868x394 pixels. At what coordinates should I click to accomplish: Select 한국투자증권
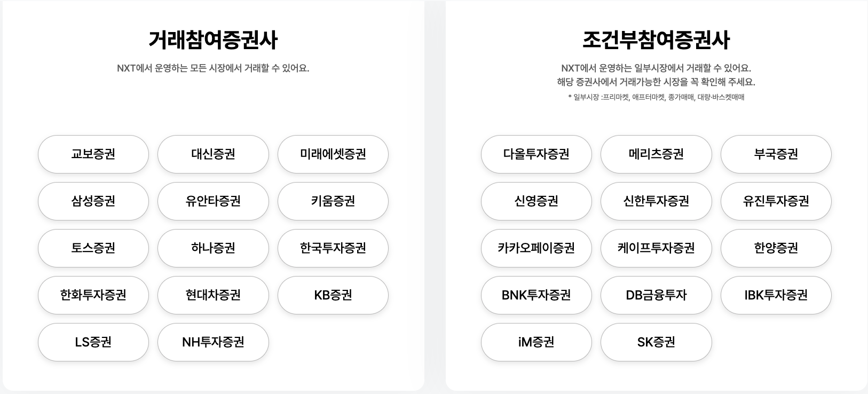(x=333, y=248)
